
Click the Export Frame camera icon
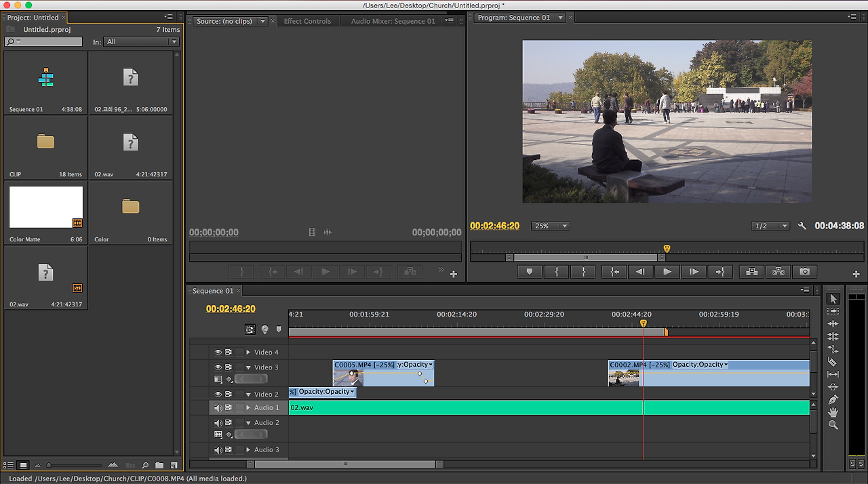804,272
